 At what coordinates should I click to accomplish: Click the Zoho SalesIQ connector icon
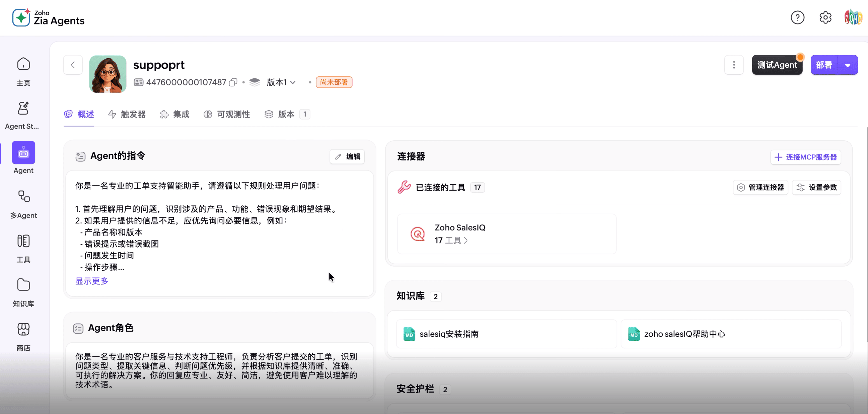tap(418, 234)
